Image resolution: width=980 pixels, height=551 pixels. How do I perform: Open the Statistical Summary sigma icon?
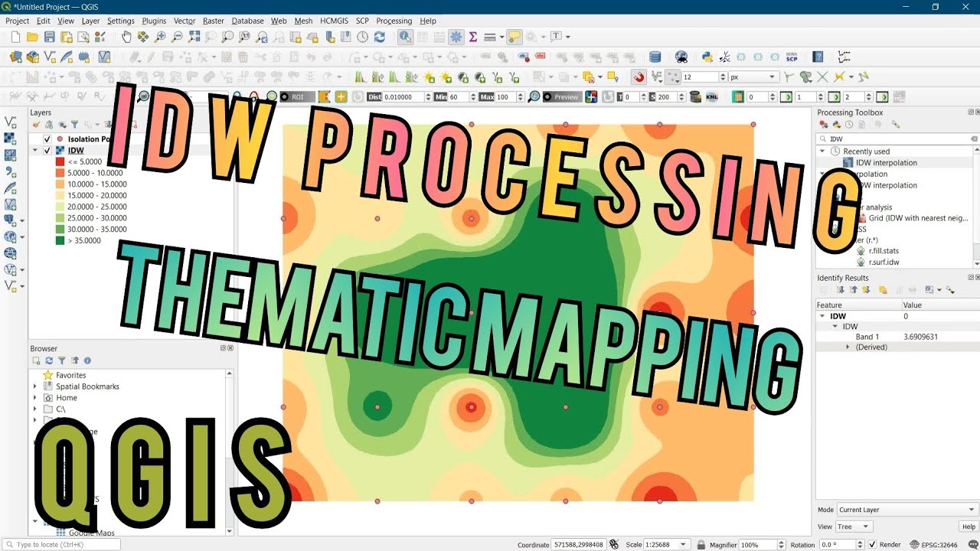pyautogui.click(x=473, y=37)
